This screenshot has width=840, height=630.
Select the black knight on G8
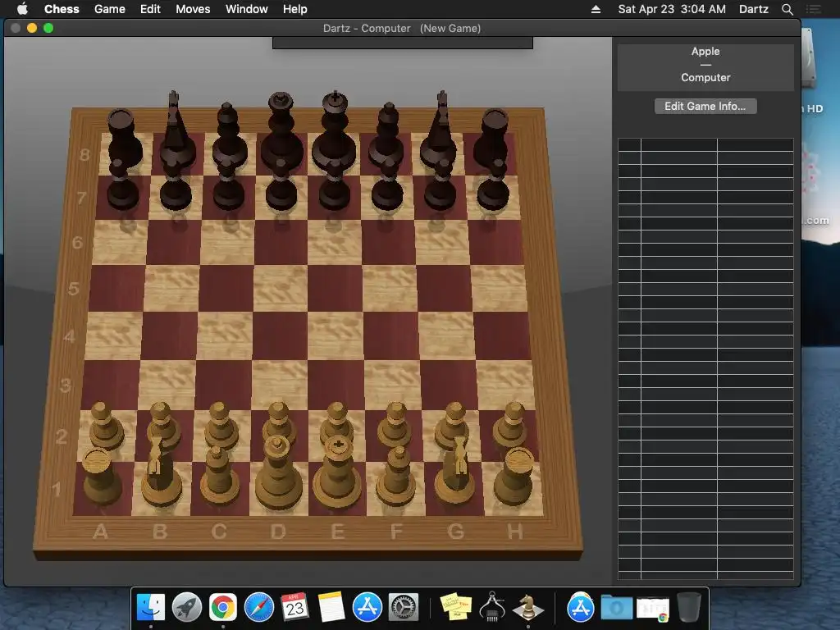point(440,129)
